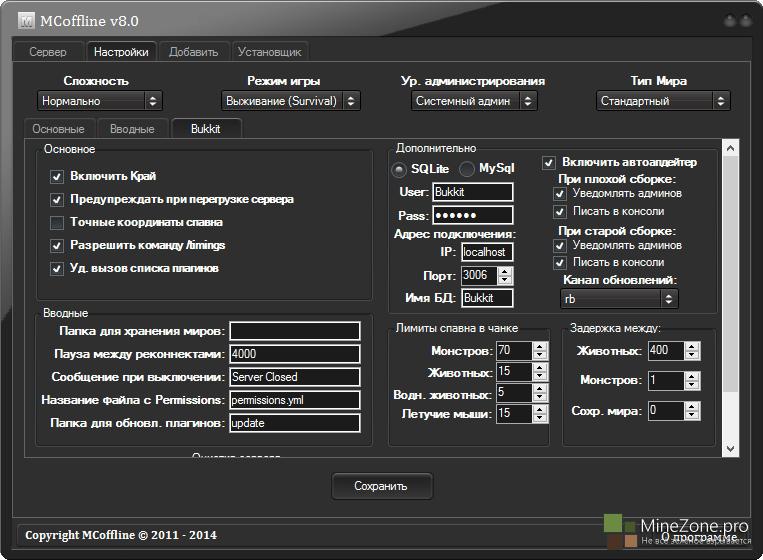
Task: Enable the Точные координаты спавна checkbox
Action: click(57, 222)
